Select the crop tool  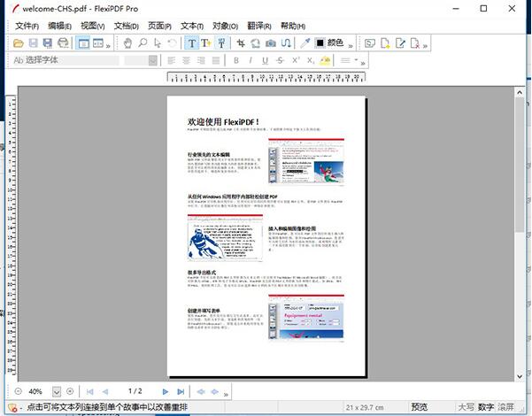(241, 43)
